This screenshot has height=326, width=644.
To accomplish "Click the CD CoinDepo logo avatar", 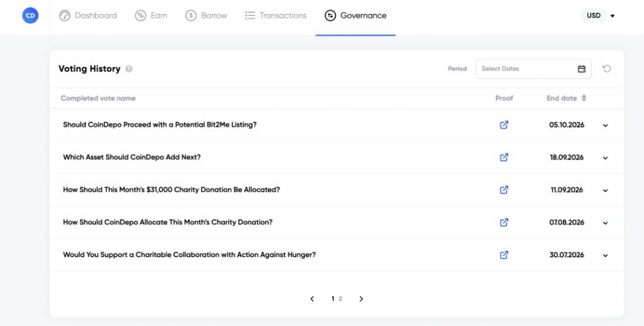I will pos(30,16).
